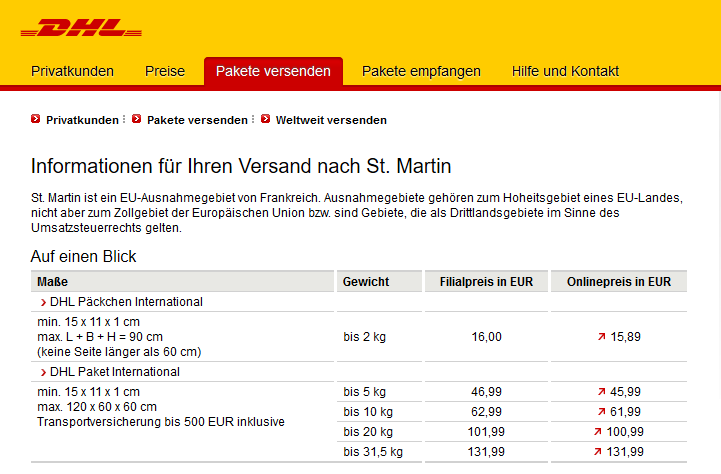
Task: Go to Privatkunden breadcrumb link
Action: [82, 120]
